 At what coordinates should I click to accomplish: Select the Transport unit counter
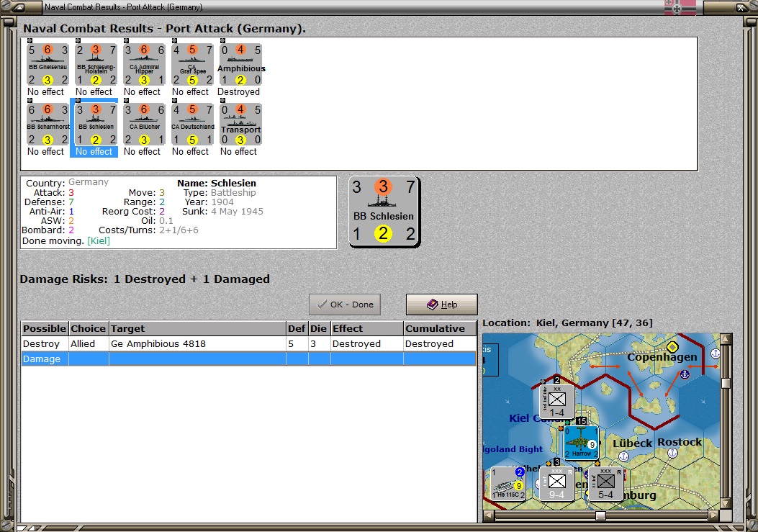point(240,125)
